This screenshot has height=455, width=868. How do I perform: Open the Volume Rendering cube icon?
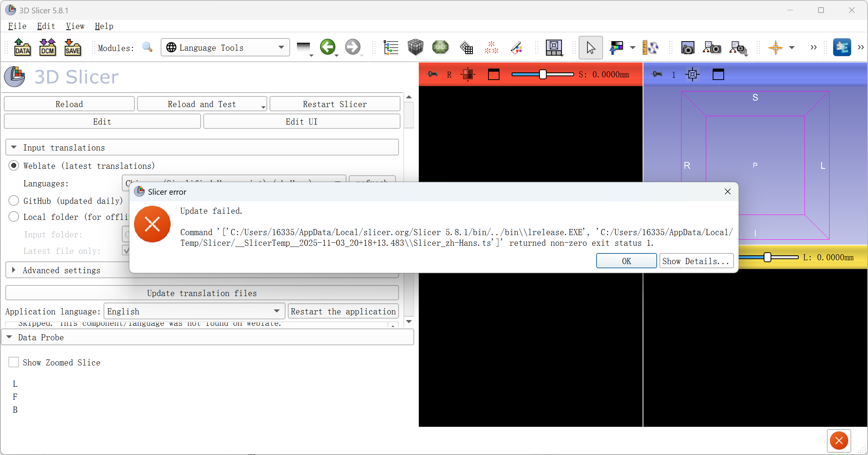click(415, 47)
